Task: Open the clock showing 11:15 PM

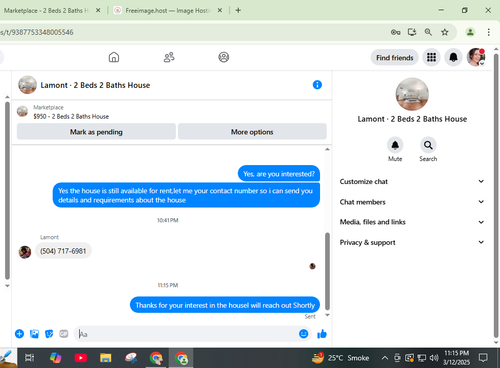Action: click(x=456, y=358)
